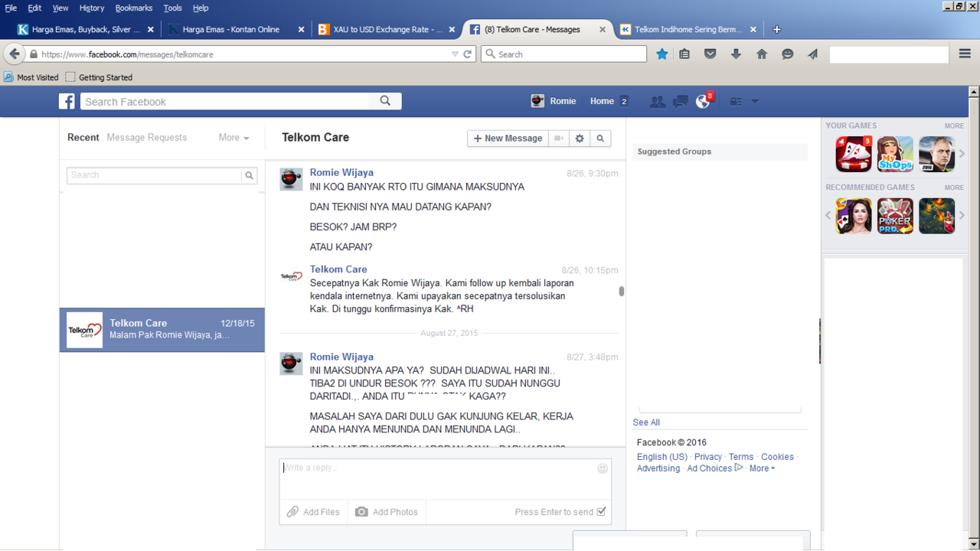Open the emoji picker in reply box
The height and width of the screenshot is (551, 980).
pyautogui.click(x=603, y=468)
